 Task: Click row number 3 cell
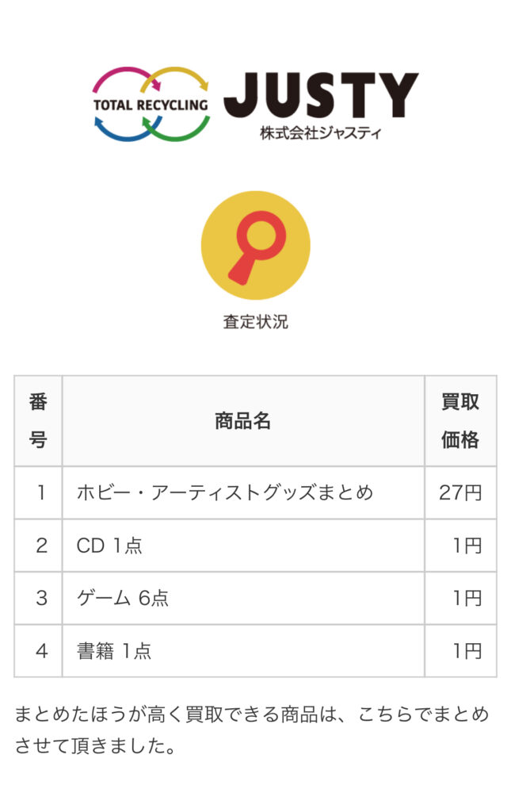38,598
